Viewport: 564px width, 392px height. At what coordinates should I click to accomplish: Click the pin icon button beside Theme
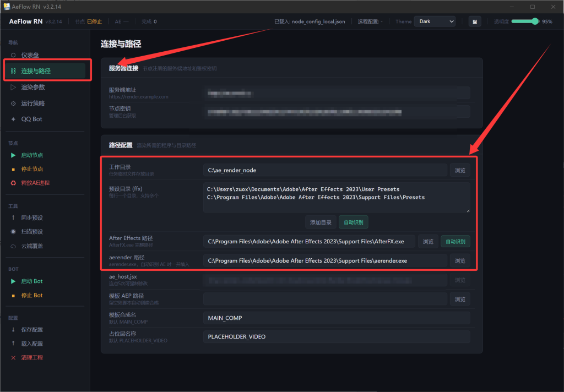(474, 21)
